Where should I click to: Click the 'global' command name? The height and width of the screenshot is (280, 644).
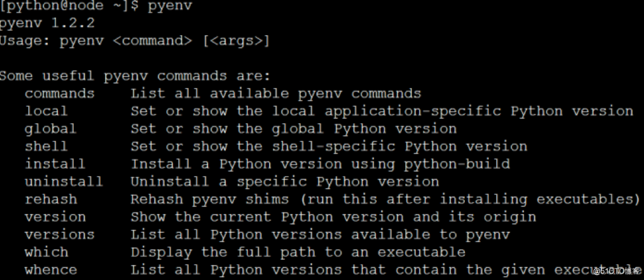50,129
